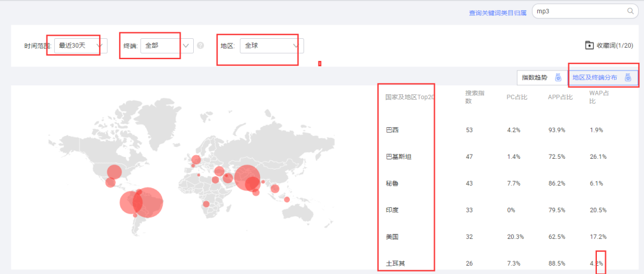The width and height of the screenshot is (644, 274).
Task: Click the help question mark icon
Action: tap(200, 45)
